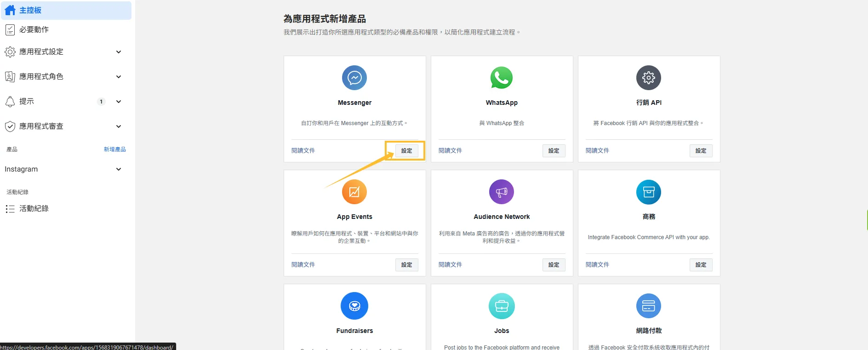Click the App Events chart icon
The image size is (868, 350).
354,192
